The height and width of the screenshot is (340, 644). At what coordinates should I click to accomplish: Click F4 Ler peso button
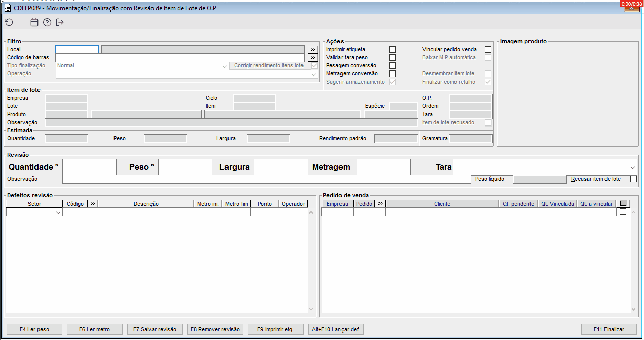pyautogui.click(x=34, y=329)
